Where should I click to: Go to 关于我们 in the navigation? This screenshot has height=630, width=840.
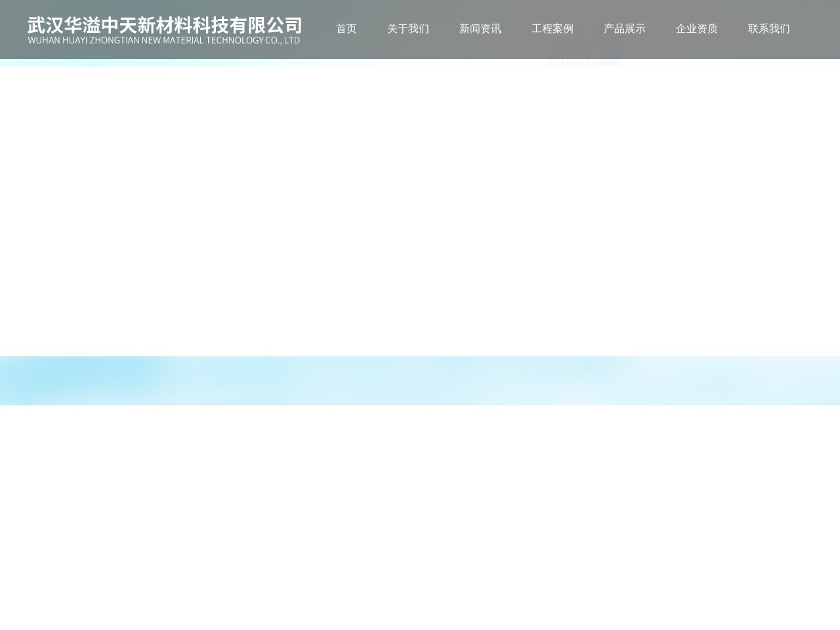(x=408, y=29)
